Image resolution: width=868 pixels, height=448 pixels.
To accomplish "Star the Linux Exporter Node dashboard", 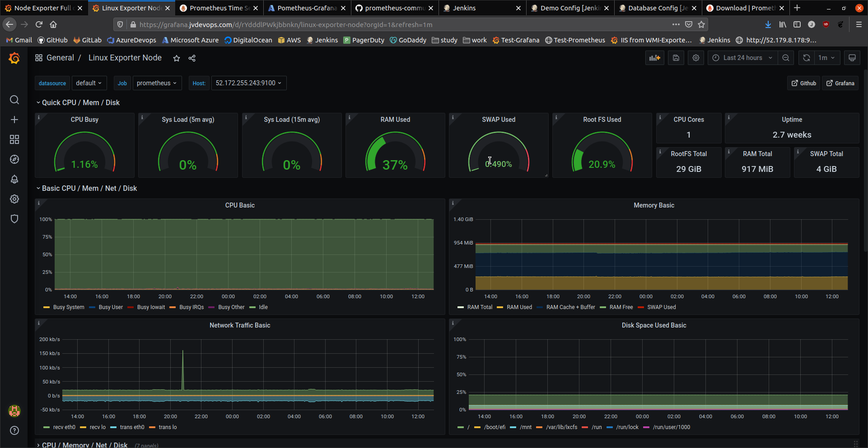I will [177, 58].
